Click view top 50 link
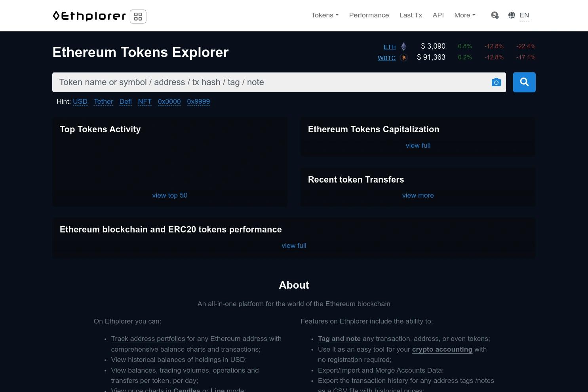Screen dimensions: 588x392 [170, 196]
